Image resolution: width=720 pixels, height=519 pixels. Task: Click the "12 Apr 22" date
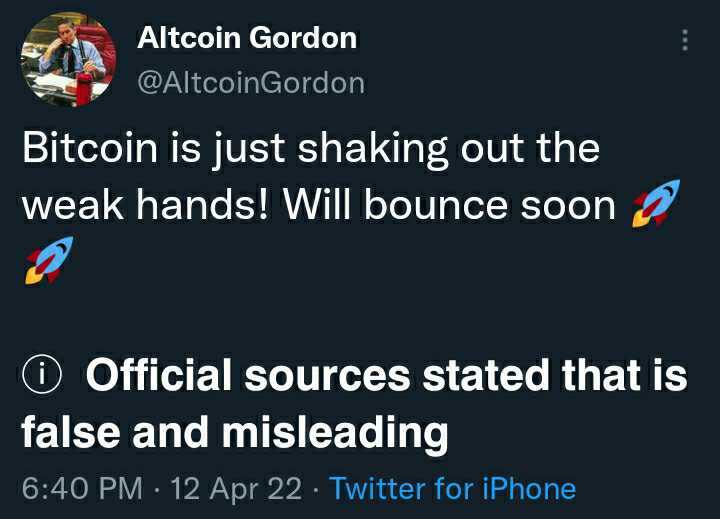tap(236, 489)
